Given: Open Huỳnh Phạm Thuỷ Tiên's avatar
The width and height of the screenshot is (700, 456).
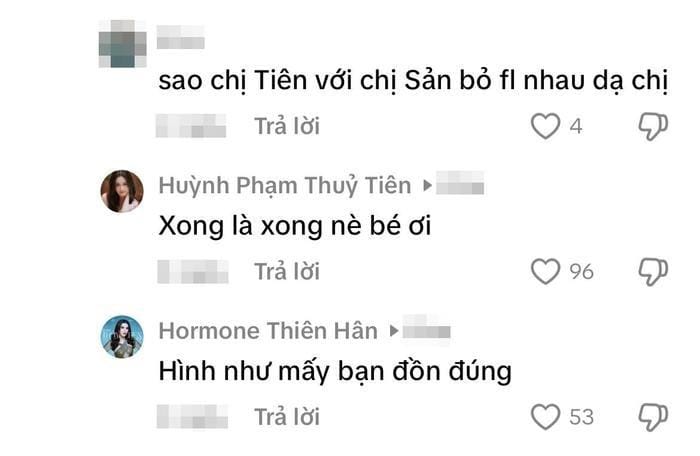Looking at the screenshot, I should coord(122,191).
